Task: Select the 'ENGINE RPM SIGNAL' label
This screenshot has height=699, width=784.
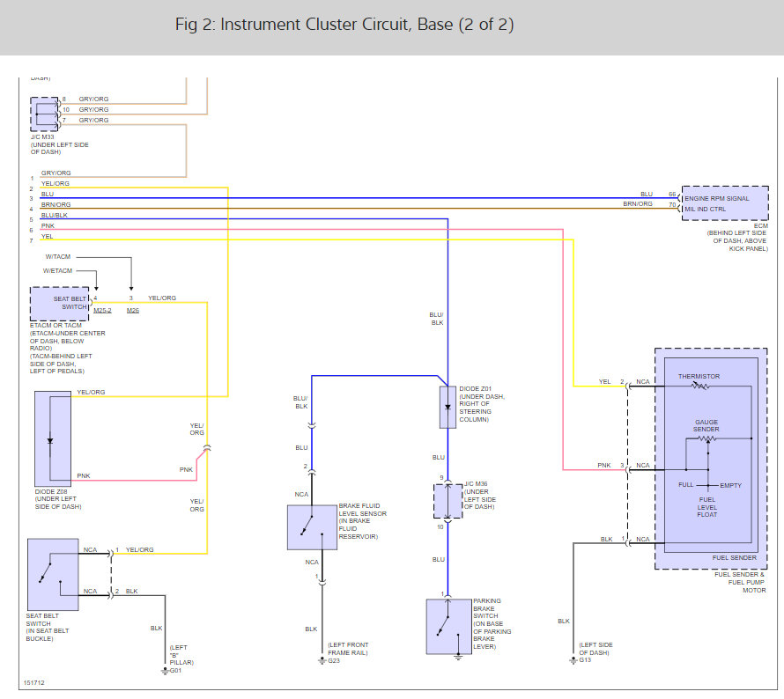Action: tap(717, 198)
